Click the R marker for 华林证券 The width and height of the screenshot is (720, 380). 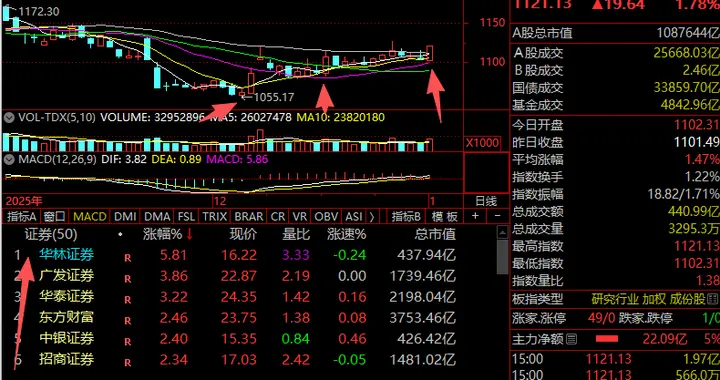128,257
